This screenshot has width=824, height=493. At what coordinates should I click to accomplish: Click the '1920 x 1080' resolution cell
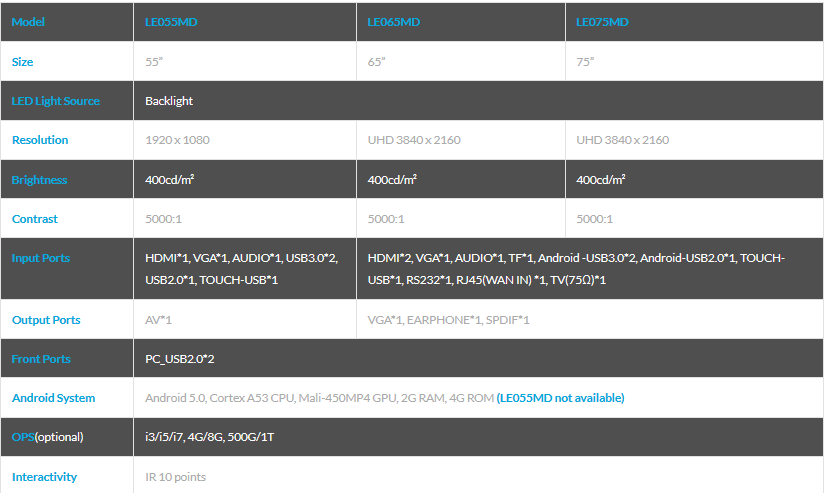(177, 140)
